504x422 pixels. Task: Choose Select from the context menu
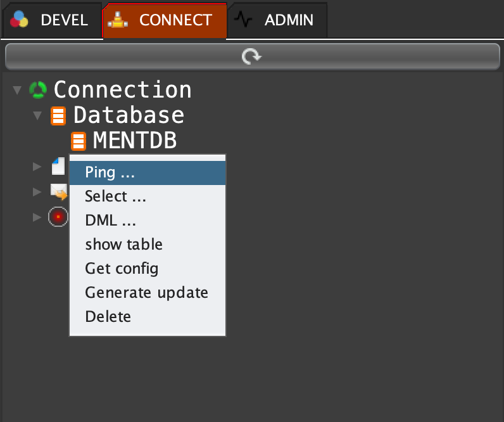(x=116, y=196)
